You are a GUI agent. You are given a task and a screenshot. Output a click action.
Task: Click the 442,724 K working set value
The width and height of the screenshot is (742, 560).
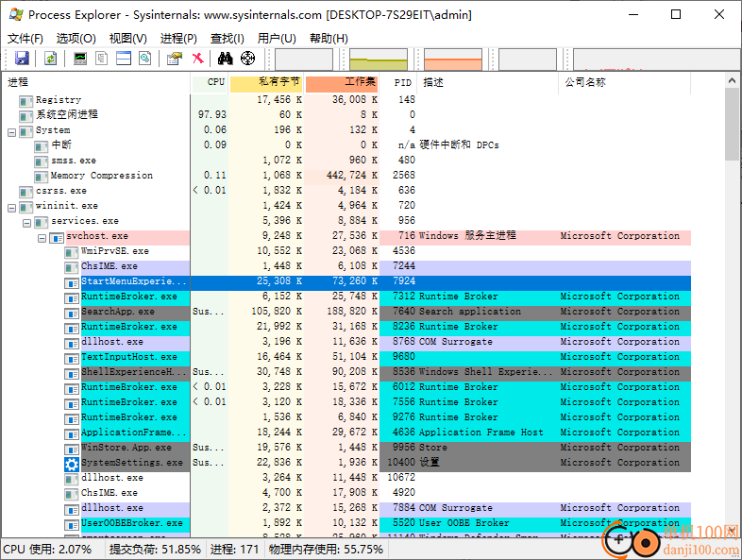click(x=351, y=176)
